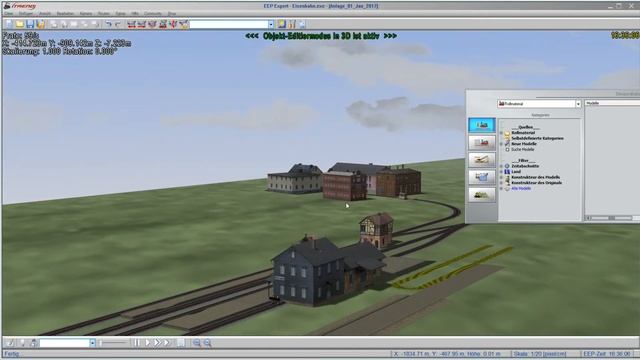This screenshot has width=640, height=360.
Task: Select the first red track editor icon
Action: point(131,24)
